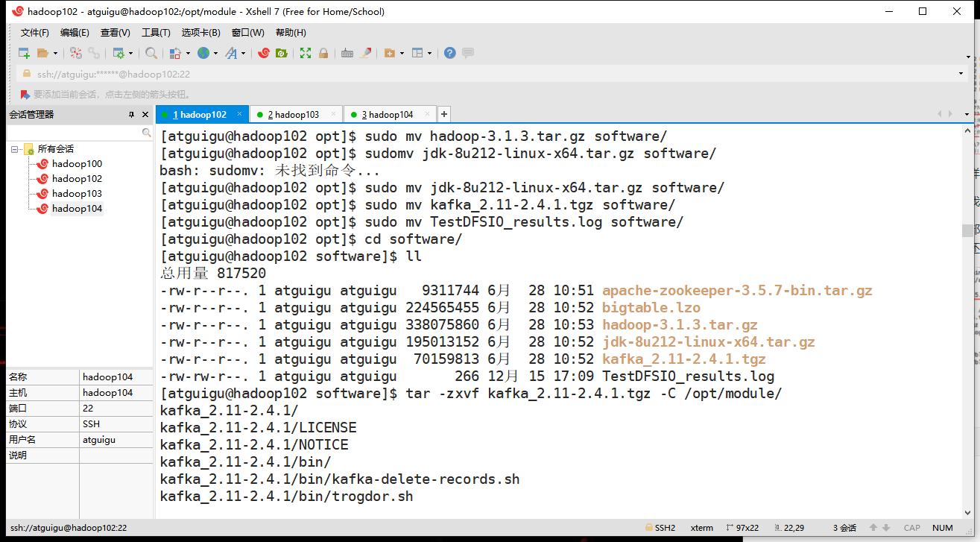This screenshot has height=542, width=980.
Task: Close the 3 hadoop104 tab
Action: click(427, 114)
